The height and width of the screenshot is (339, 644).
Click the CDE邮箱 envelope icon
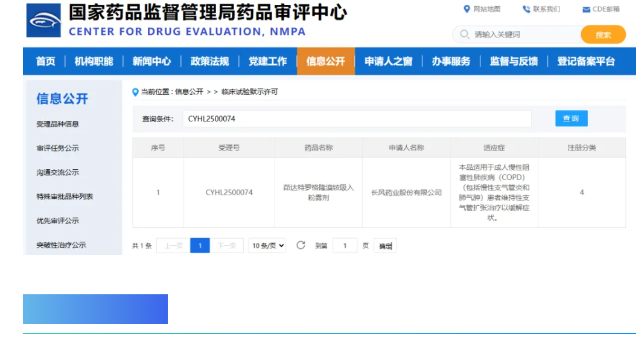click(586, 10)
